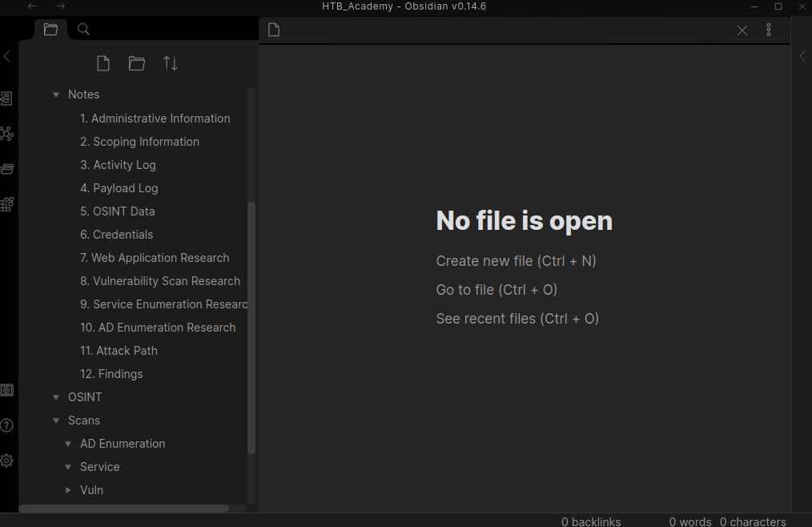The image size is (812, 527).
Task: Open graph view from the ribbon
Action: point(6,134)
